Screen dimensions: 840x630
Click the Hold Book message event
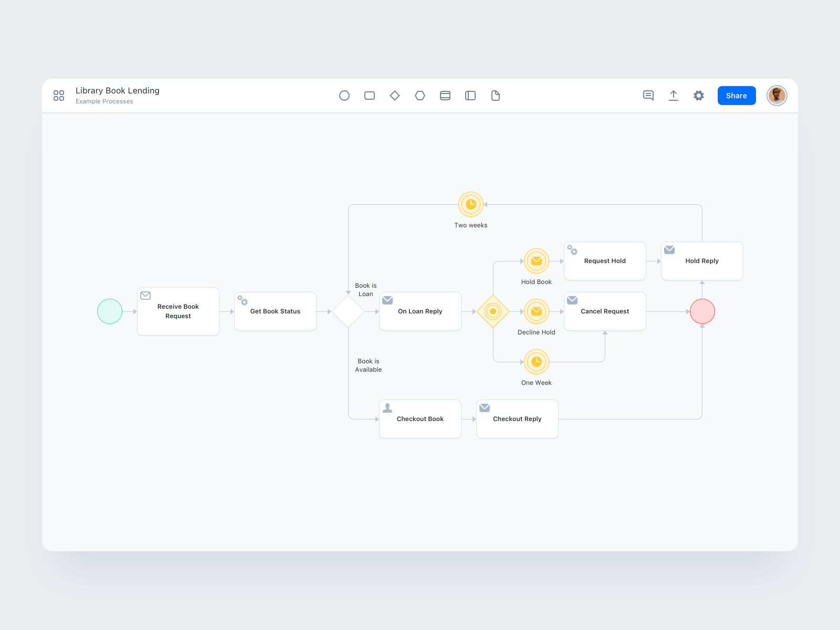[x=536, y=261]
